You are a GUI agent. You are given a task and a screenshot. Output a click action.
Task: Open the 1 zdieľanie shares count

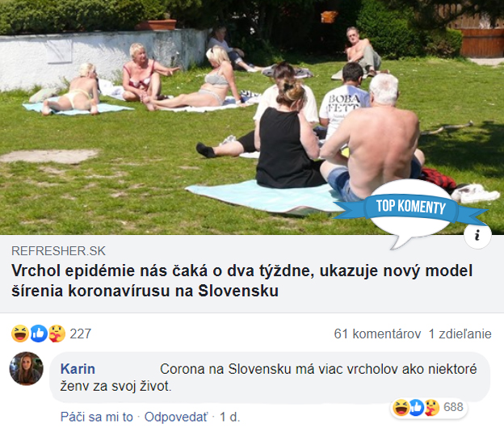pyautogui.click(x=460, y=334)
